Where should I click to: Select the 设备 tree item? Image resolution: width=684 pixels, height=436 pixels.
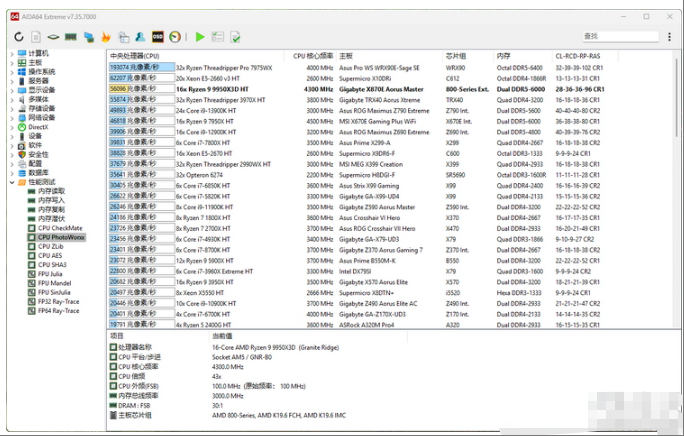coord(30,136)
